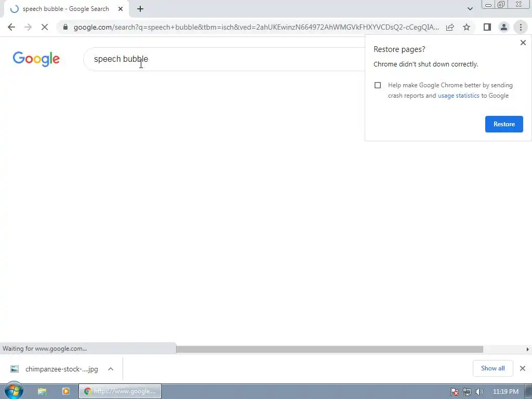This screenshot has height=399, width=532.
Task: Close the downloads bar
Action: coord(523,368)
